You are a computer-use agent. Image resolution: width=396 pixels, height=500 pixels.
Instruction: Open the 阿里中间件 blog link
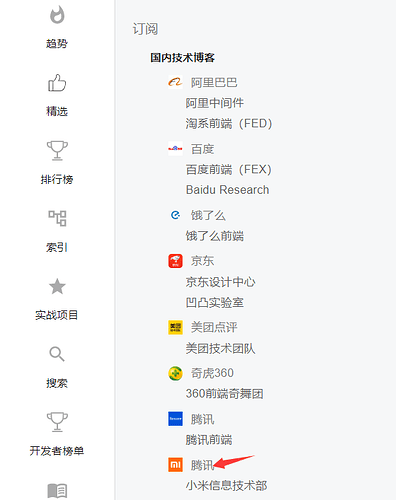(215, 103)
